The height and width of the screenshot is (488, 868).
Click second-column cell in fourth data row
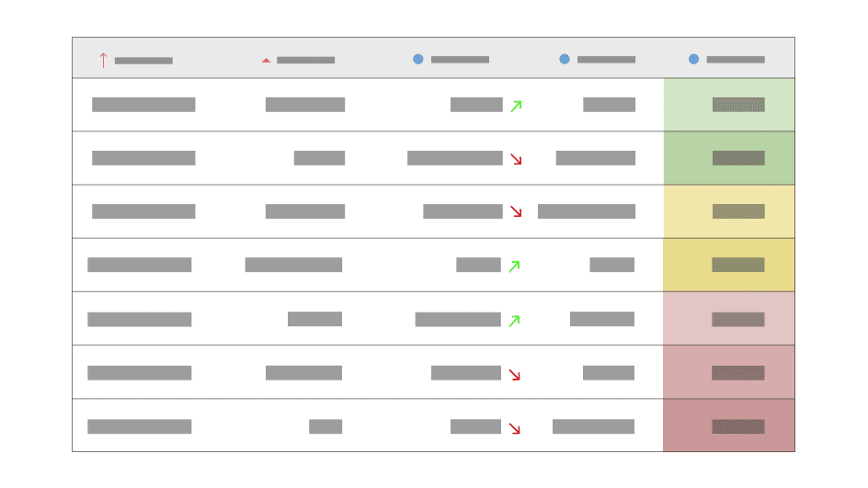coord(293,265)
